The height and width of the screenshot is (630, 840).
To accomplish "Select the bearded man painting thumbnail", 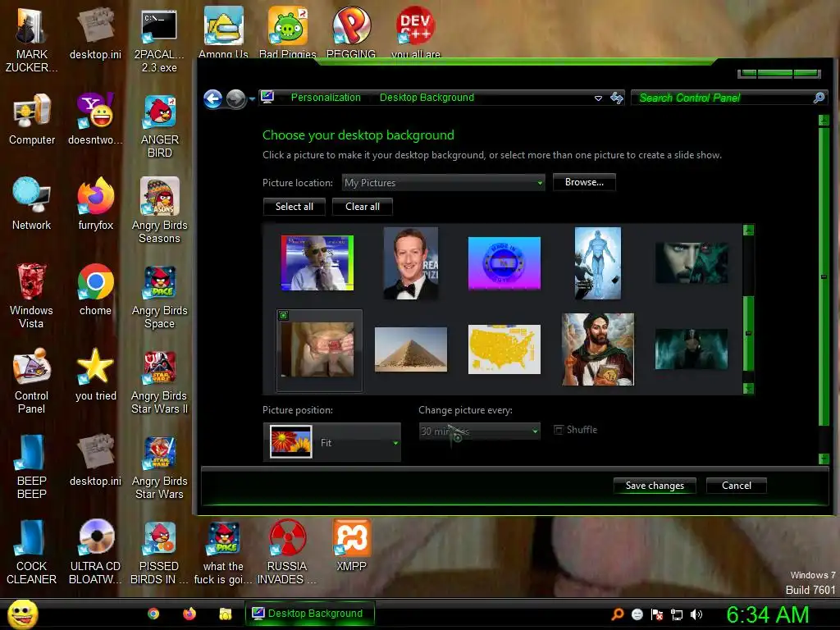I will point(598,349).
